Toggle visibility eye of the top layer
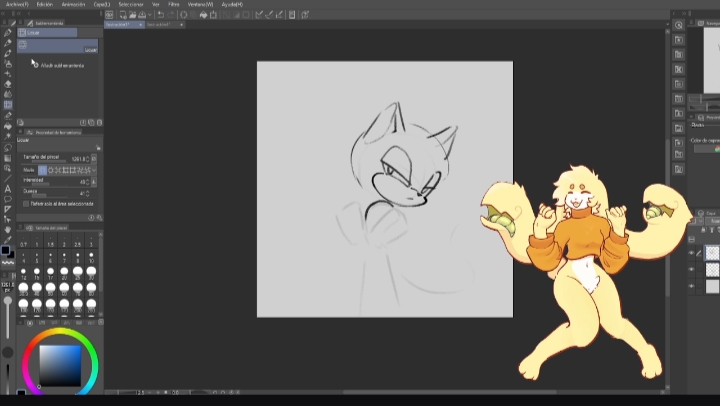Viewport: 720px width, 406px height. [x=690, y=253]
